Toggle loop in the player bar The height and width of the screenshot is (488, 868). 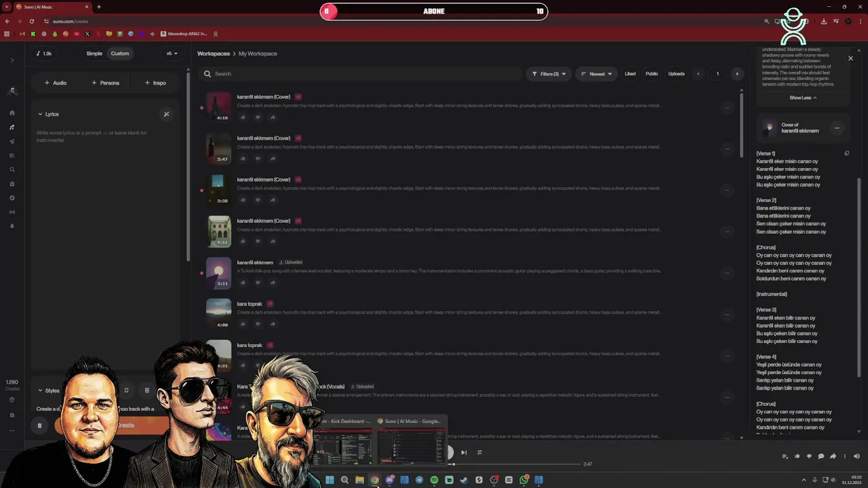click(479, 452)
